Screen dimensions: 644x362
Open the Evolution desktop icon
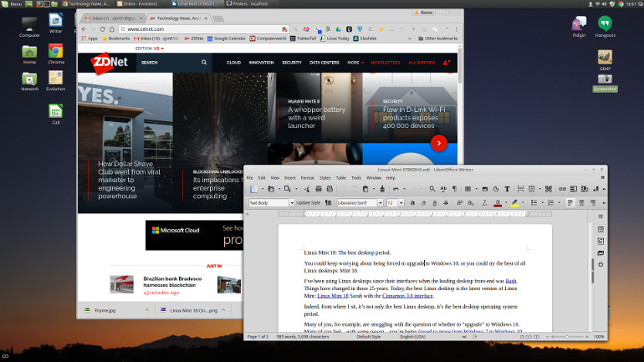pyautogui.click(x=55, y=80)
